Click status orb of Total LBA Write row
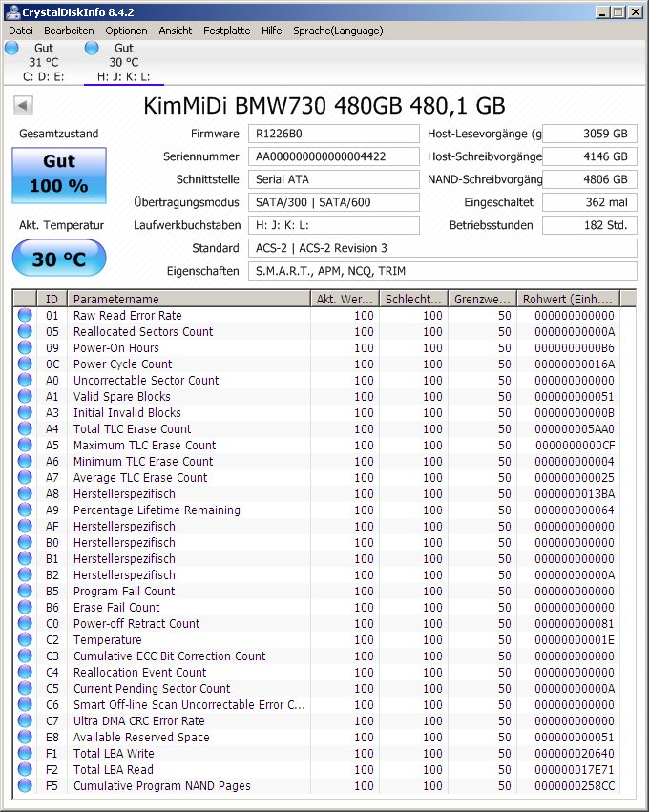The width and height of the screenshot is (649, 812). click(x=25, y=753)
